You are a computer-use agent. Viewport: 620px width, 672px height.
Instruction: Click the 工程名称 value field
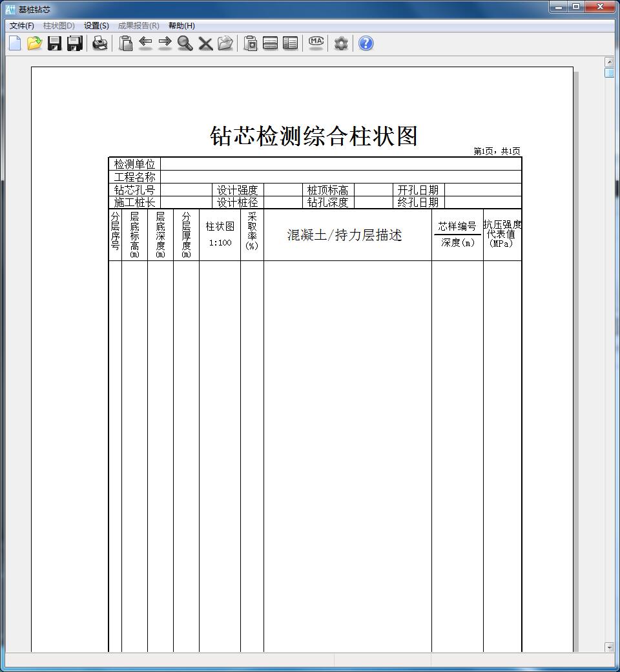pyautogui.click(x=341, y=177)
